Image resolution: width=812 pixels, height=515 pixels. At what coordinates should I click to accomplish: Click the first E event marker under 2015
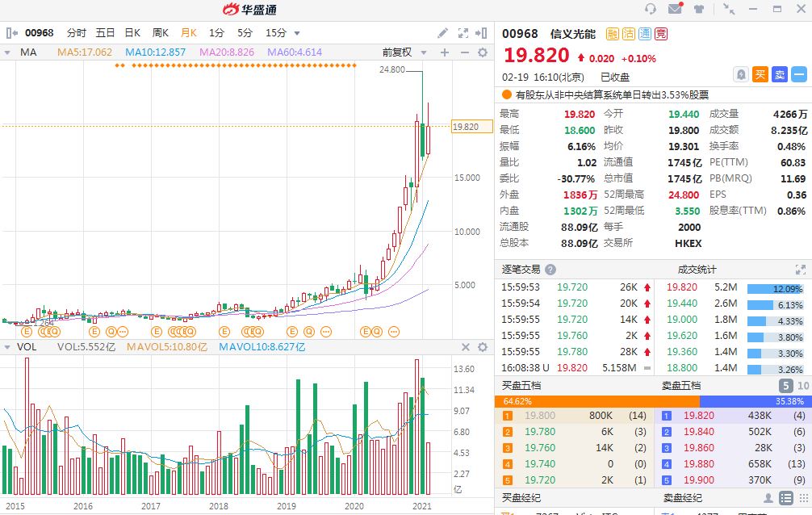[x=27, y=332]
